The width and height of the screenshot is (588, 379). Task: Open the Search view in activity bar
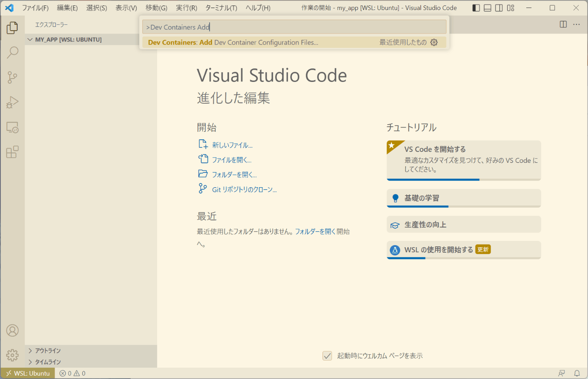(12, 52)
